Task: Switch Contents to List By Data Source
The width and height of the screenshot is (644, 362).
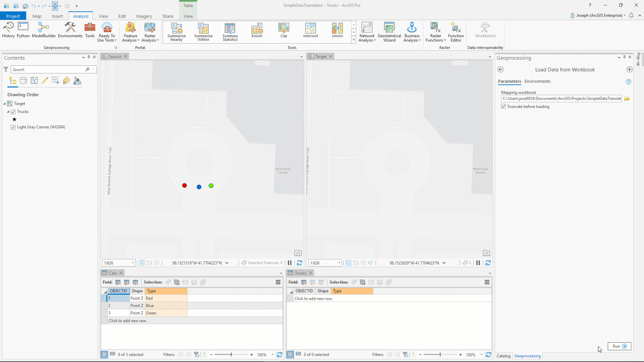Action: pyautogui.click(x=23, y=81)
